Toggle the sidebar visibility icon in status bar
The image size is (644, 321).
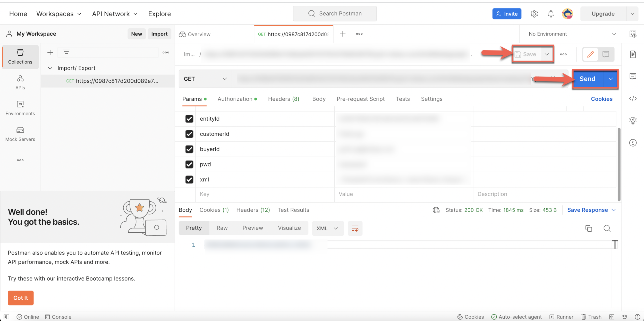(x=6, y=317)
